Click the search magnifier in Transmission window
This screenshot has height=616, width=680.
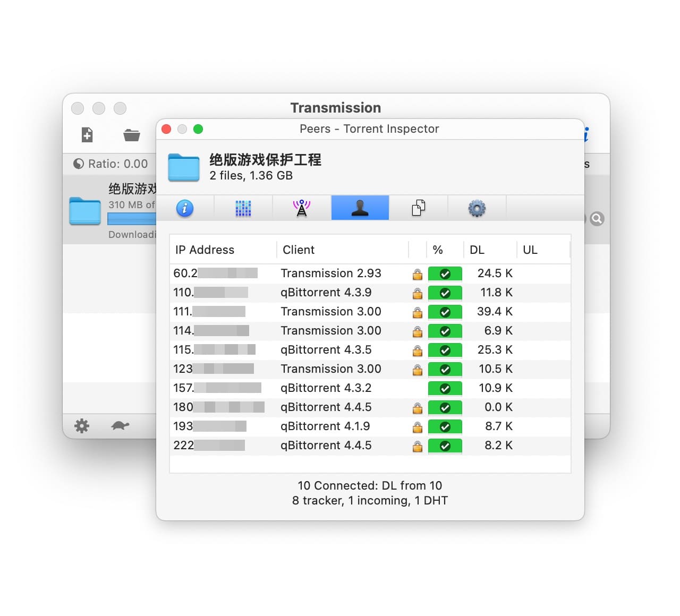click(x=597, y=219)
